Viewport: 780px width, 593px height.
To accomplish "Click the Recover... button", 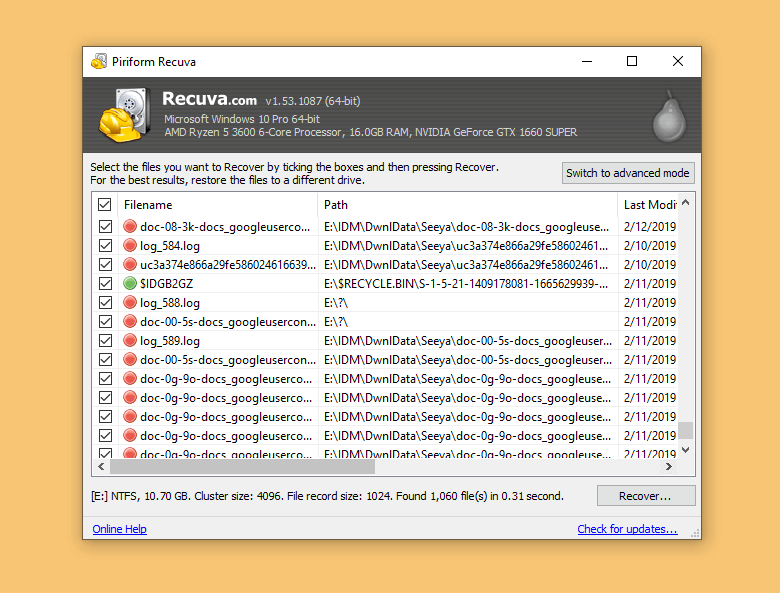I will pyautogui.click(x=646, y=496).
